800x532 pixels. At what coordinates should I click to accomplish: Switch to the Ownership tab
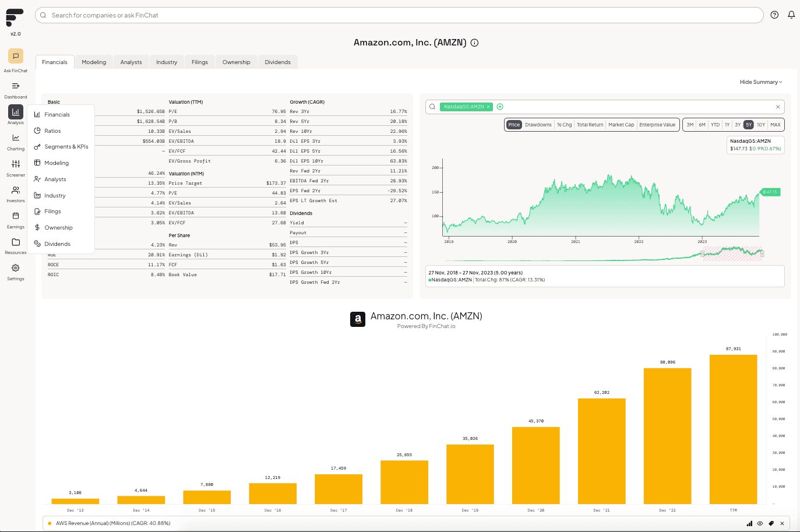(x=237, y=62)
